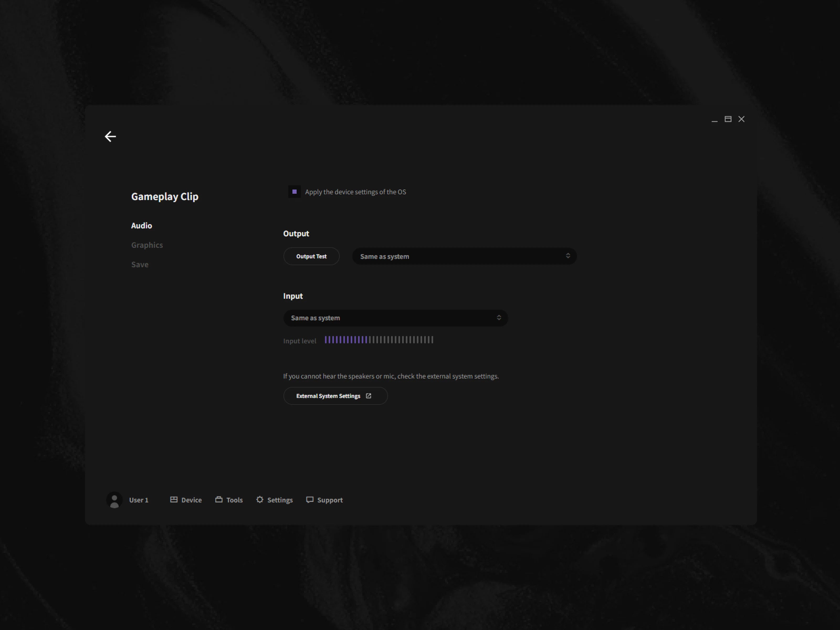Toggle Apply the device settings of the OS checkbox
Viewport: 840px width, 630px height.
294,192
